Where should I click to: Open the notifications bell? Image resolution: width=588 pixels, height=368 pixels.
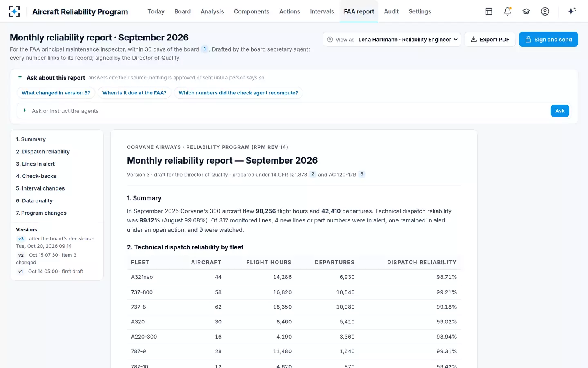pos(508,11)
